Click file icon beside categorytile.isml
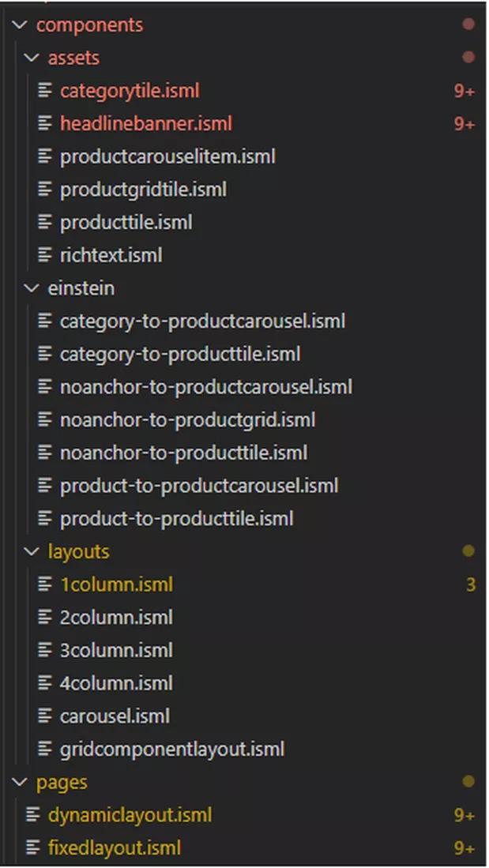Viewport: 489px width, 868px height. point(45,90)
